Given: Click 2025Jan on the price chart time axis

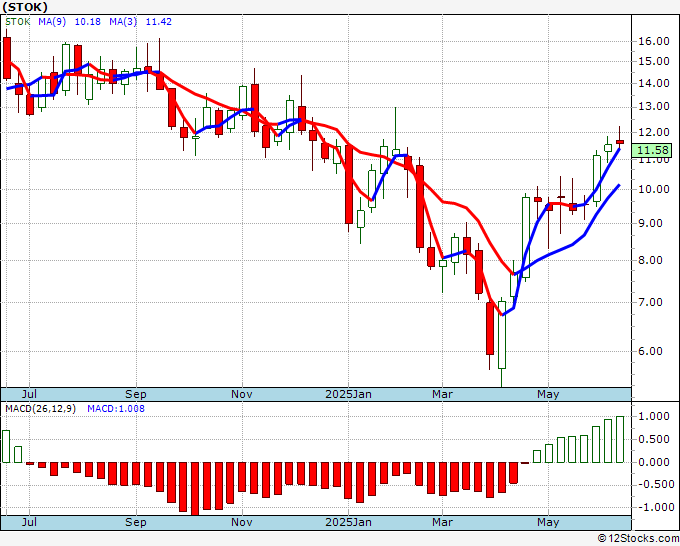Looking at the screenshot, I should [348, 394].
